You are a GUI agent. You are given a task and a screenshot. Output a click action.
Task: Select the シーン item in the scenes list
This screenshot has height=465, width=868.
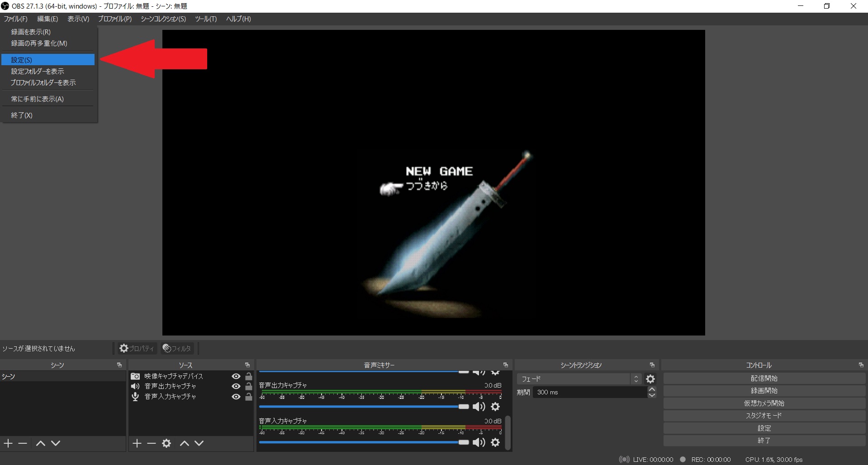(x=63, y=377)
